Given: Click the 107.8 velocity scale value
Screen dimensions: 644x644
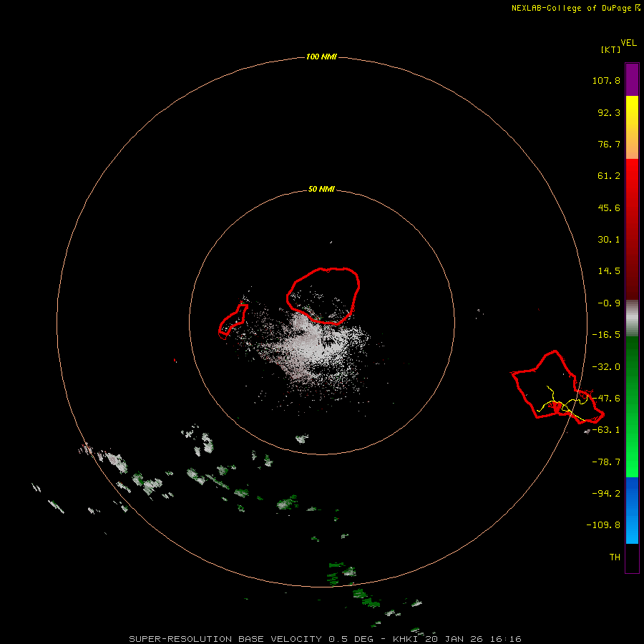Looking at the screenshot, I should pos(606,80).
